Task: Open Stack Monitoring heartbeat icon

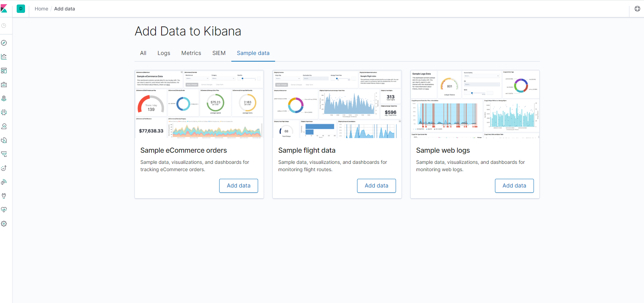Action: click(x=4, y=210)
